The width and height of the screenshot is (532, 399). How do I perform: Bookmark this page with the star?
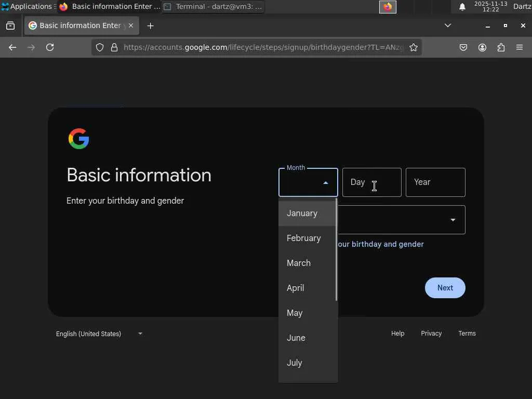tap(413, 47)
